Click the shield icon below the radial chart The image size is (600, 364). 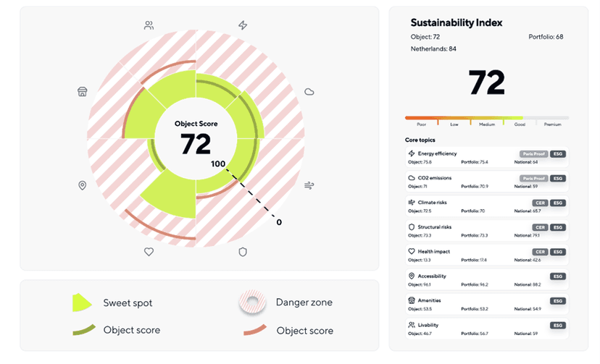pyautogui.click(x=243, y=252)
